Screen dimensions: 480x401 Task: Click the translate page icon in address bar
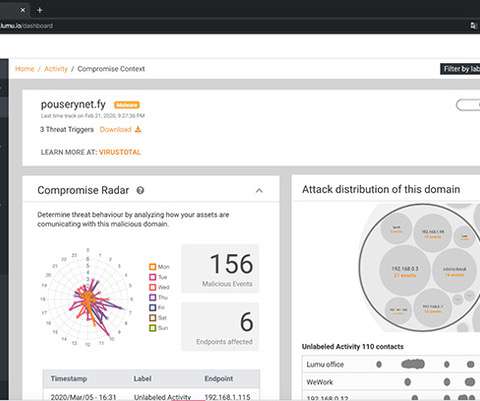tap(473, 26)
